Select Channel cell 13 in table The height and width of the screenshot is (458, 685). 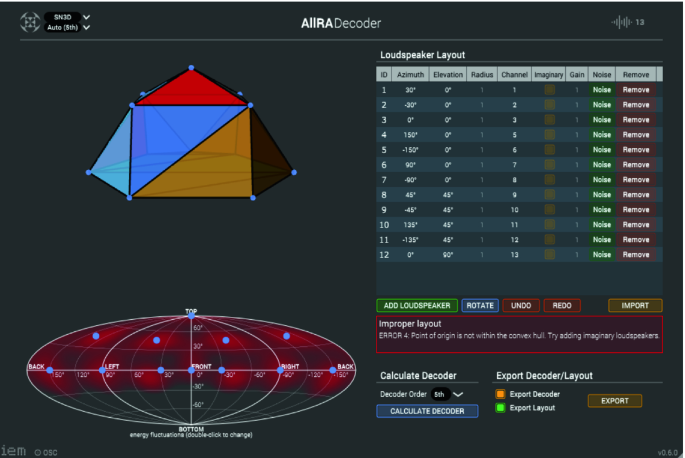point(514,254)
